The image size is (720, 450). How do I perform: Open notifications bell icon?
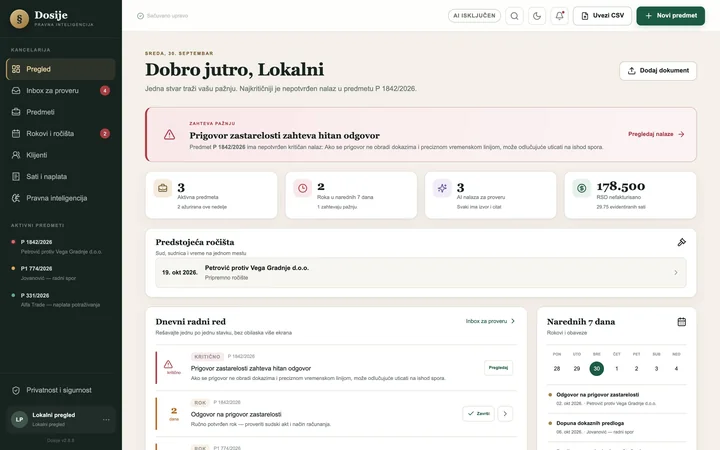[559, 16]
